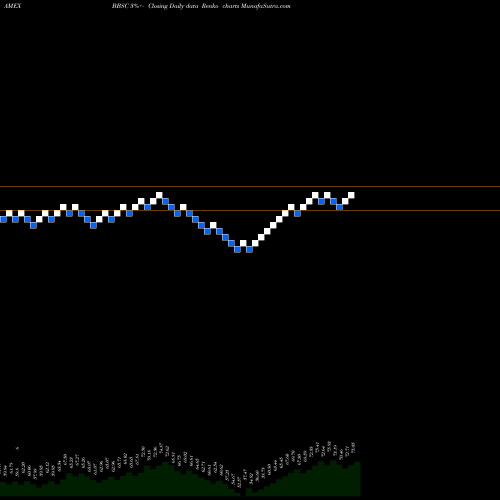
Task: Select the white brick at the mid-chart peak
Action: 159,195
